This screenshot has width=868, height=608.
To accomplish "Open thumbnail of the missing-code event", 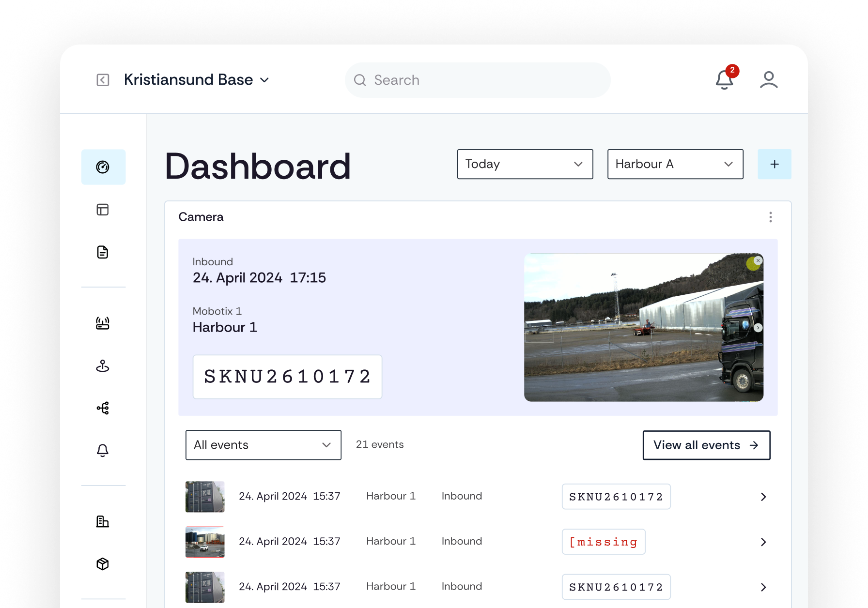I will [205, 542].
